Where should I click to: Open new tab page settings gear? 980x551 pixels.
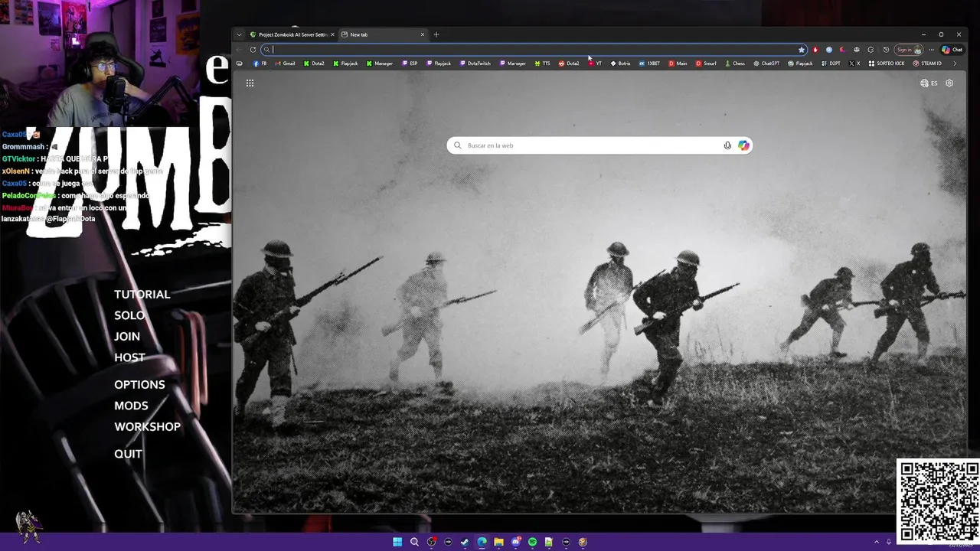click(949, 83)
